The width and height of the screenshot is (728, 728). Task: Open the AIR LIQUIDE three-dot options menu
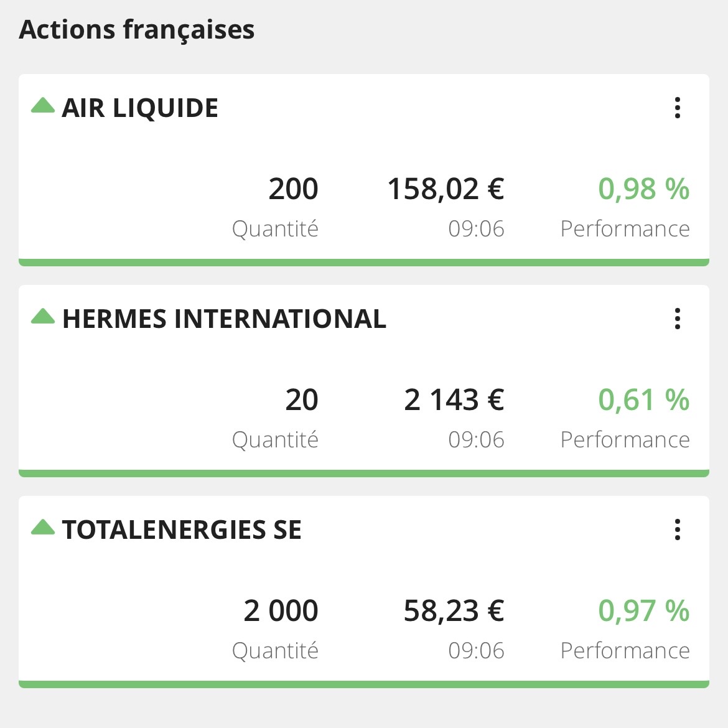pyautogui.click(x=678, y=108)
